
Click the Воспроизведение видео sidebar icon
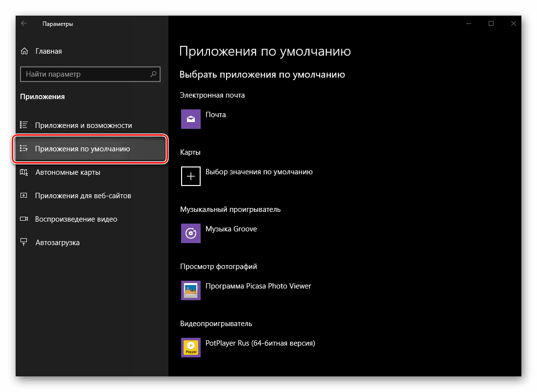24,219
